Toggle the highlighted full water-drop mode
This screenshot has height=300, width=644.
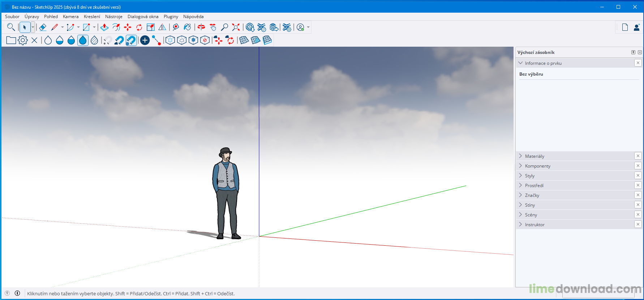pos(83,40)
